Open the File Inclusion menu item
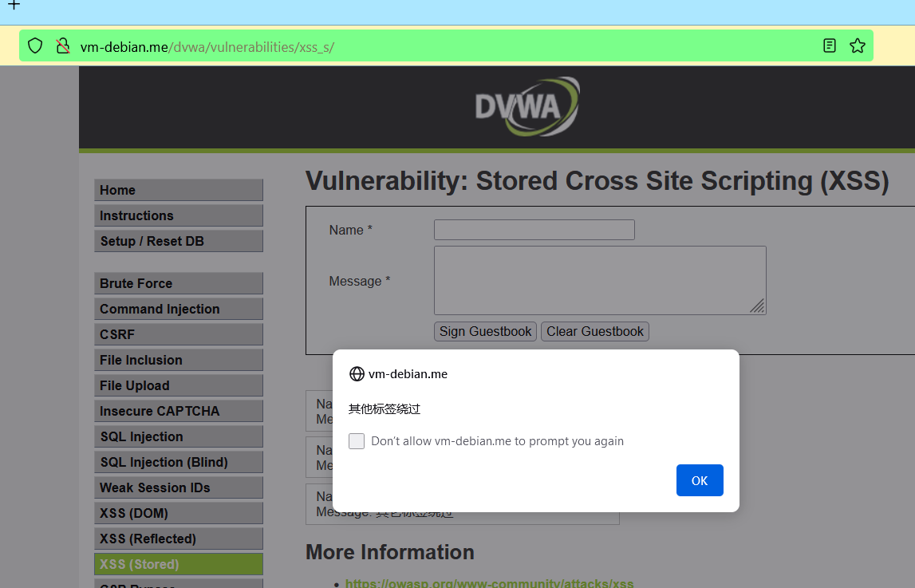Image resolution: width=915 pixels, height=588 pixels. click(179, 360)
